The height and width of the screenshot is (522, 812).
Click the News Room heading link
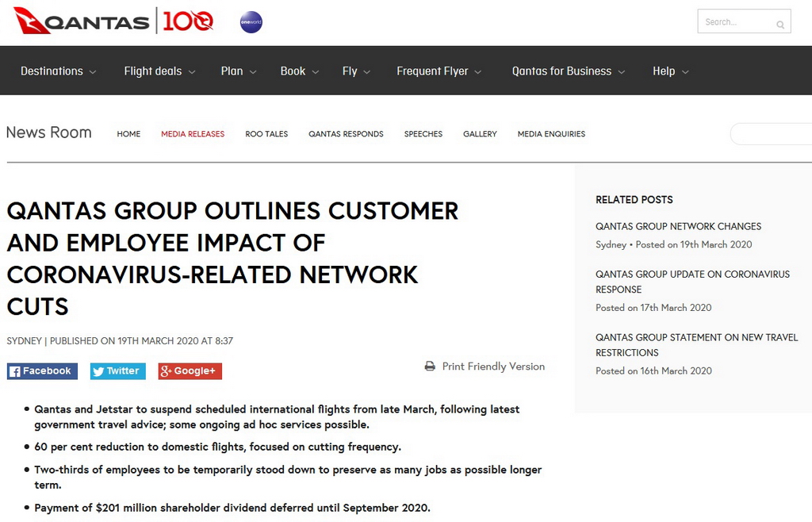pos(48,132)
